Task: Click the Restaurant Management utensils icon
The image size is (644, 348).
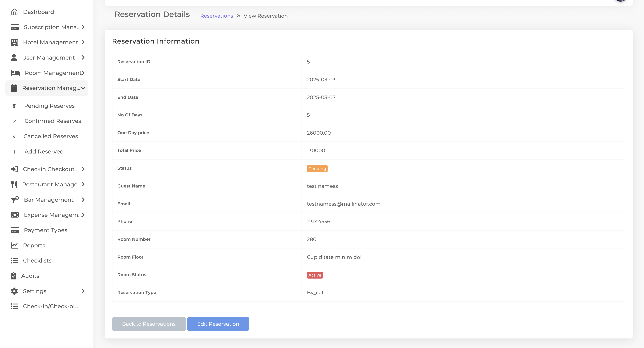Action: [x=14, y=184]
